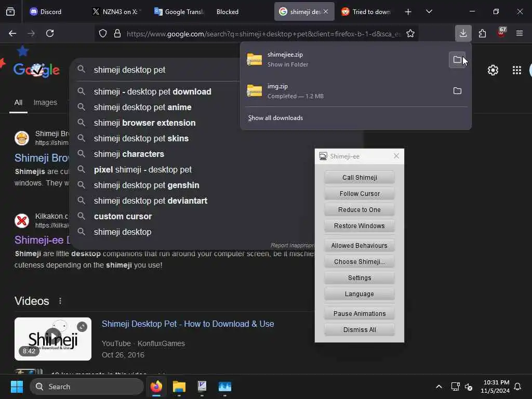Screen dimensions: 532x399
Task: Play Shimeji Desktop Pet video thumbnail
Action: 53,339
